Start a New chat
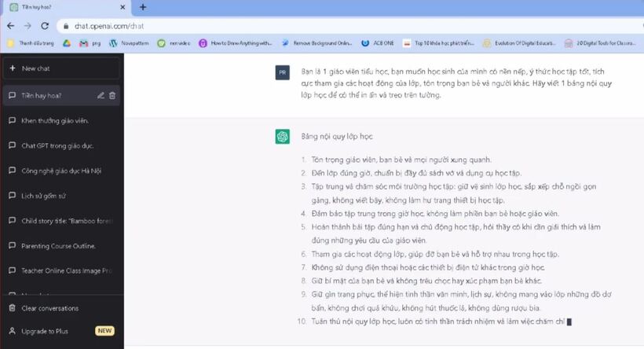Screen dimensions: 644x349 pyautogui.click(x=61, y=68)
